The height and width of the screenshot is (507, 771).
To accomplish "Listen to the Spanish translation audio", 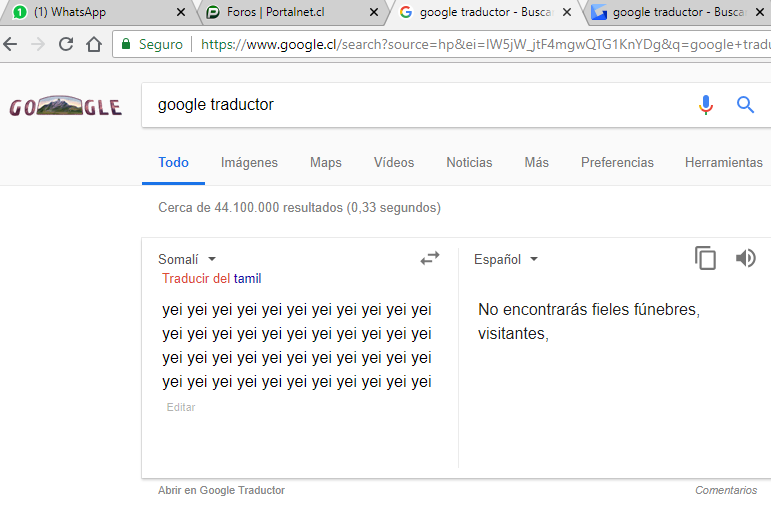I will tap(745, 258).
